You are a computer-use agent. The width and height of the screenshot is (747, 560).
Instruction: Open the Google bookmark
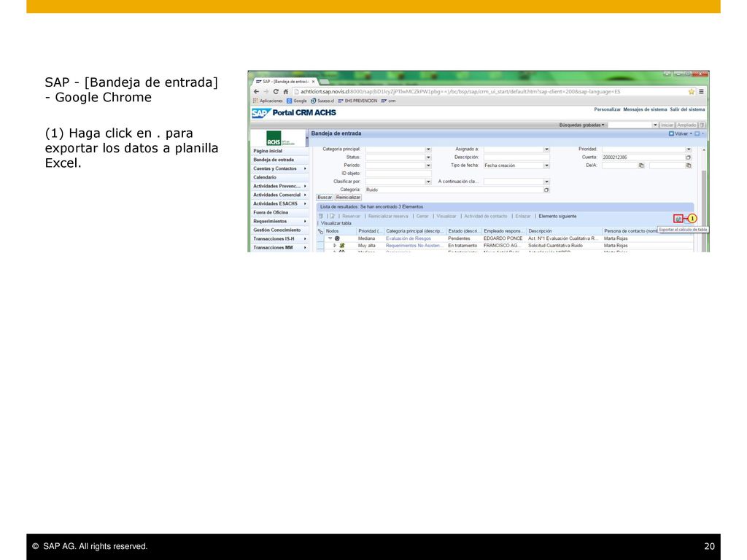pos(297,101)
